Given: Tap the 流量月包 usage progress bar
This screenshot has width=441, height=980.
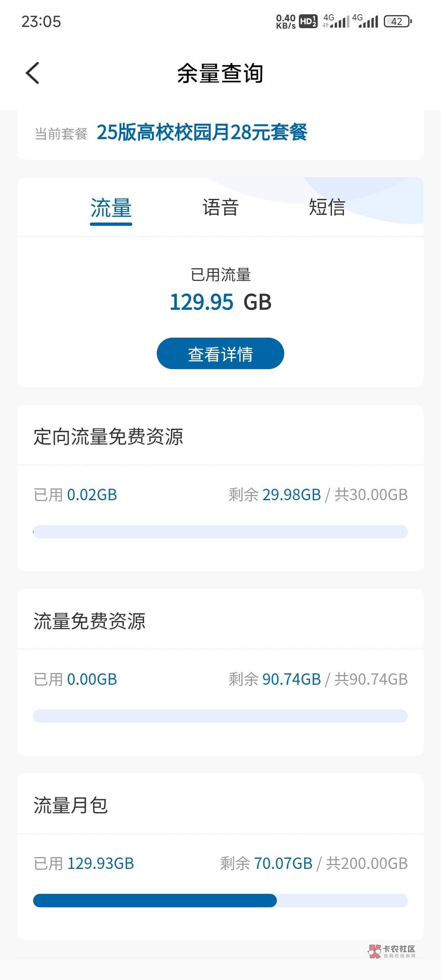Looking at the screenshot, I should 220,900.
